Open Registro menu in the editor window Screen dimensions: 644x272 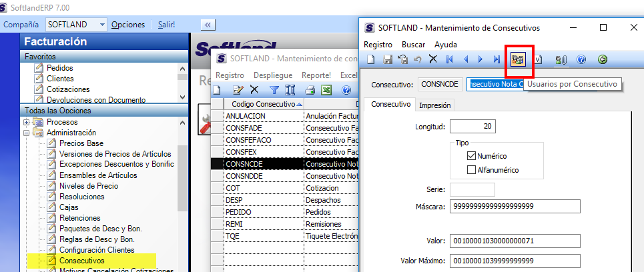[378, 45]
